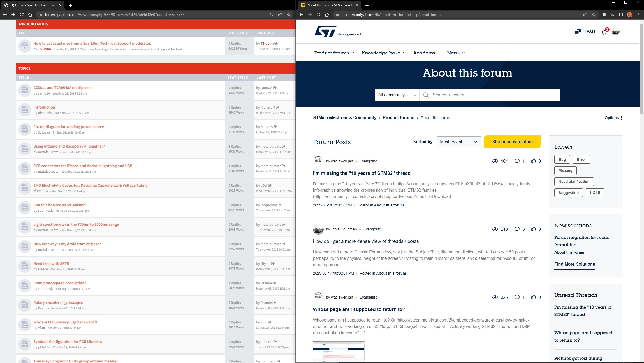Click back arrow in SparkFun browser window
The image size is (644, 363).
point(5,15)
